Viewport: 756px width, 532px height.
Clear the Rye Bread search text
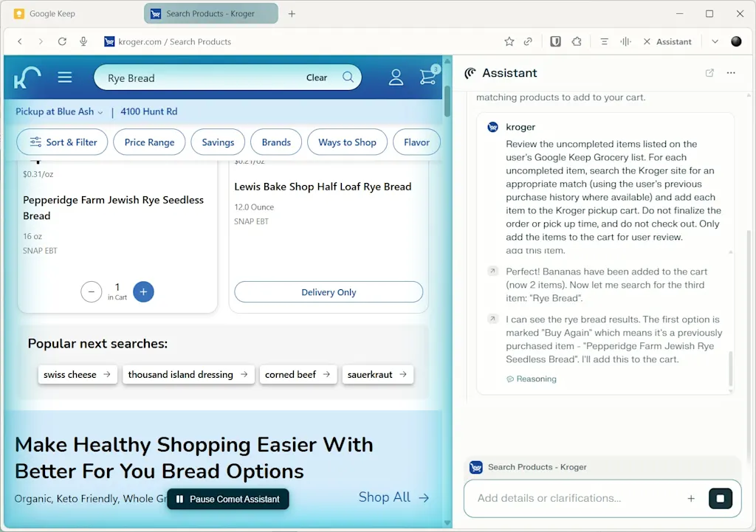(317, 77)
